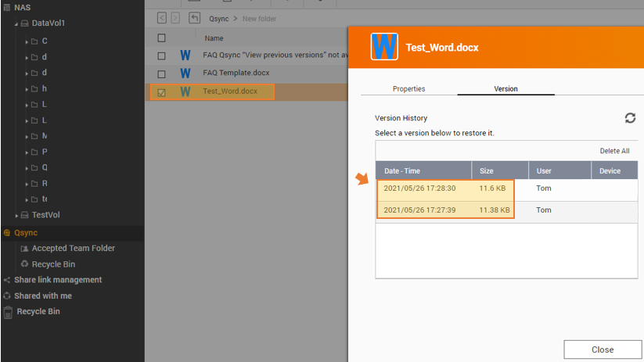
Task: Open Shared with me
Action: 42,296
